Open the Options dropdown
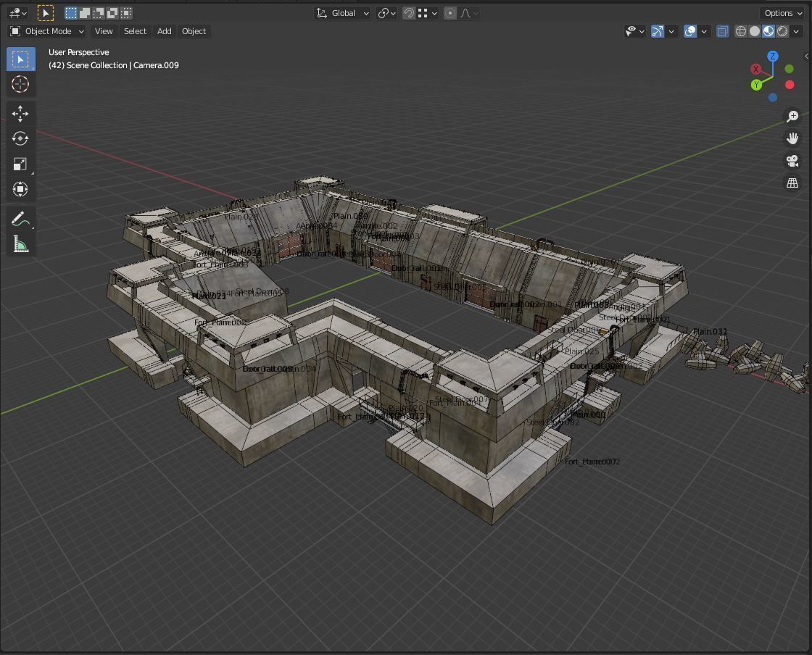 783,13
